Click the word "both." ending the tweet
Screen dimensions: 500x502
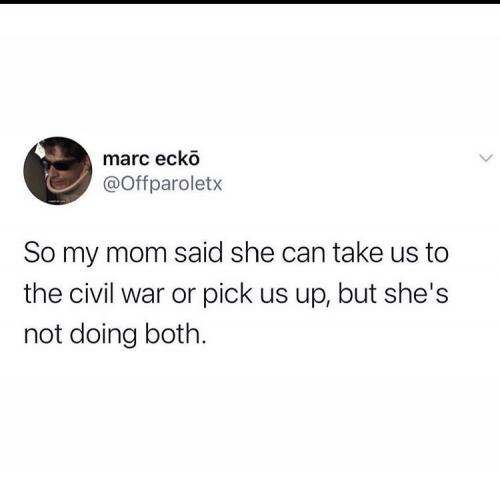click(173, 333)
